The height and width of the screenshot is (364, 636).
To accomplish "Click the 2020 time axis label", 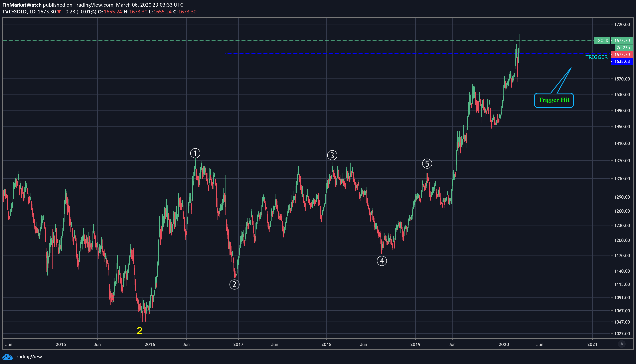I will (x=504, y=345).
